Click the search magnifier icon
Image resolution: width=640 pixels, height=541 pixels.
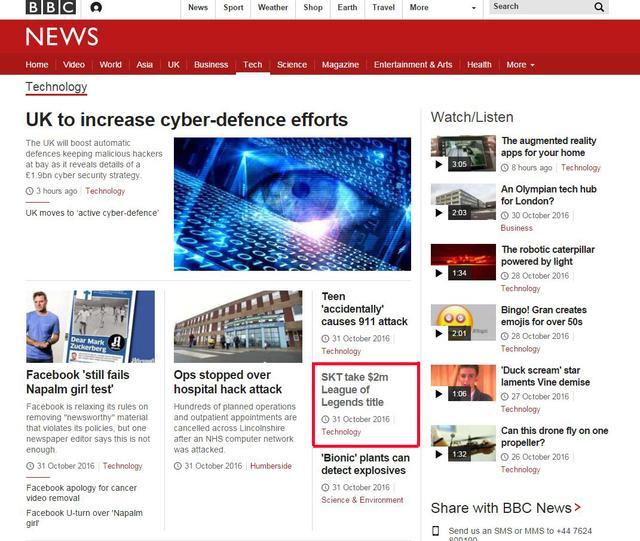[599, 7]
